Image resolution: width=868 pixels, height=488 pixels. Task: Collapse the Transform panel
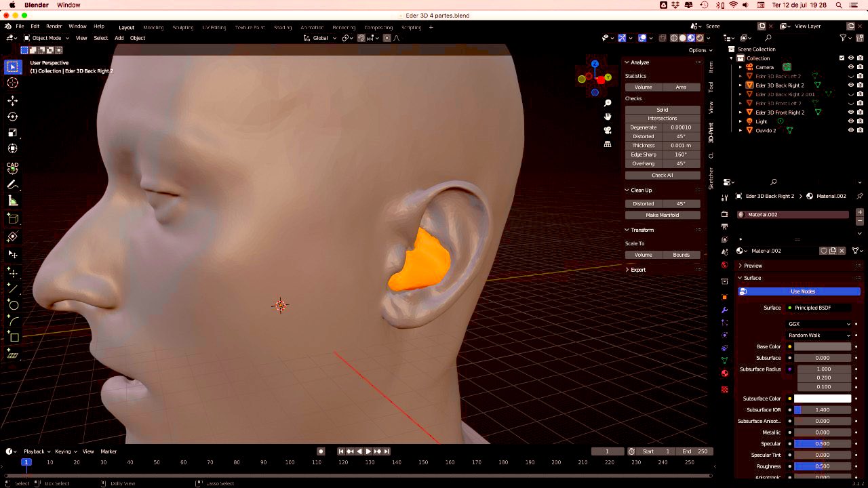click(x=627, y=230)
